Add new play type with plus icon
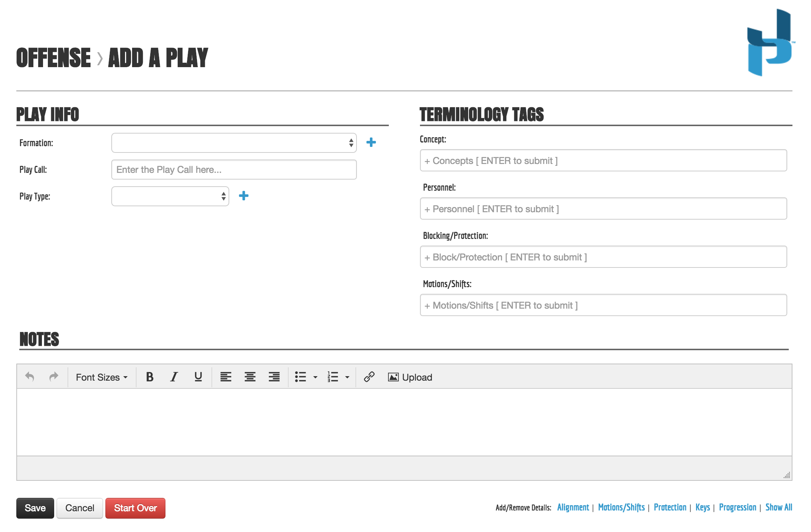Viewport: 811px width, 532px height. [243, 196]
